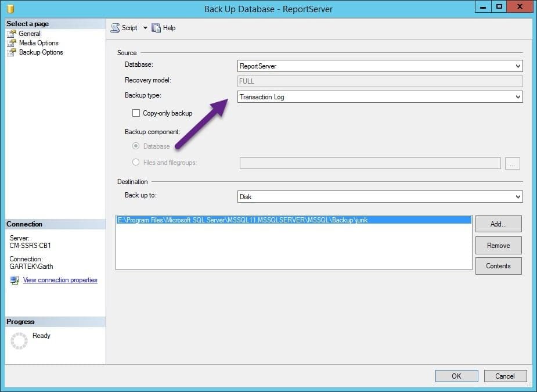Select the Database radio button
The image size is (537, 392).
tap(136, 146)
